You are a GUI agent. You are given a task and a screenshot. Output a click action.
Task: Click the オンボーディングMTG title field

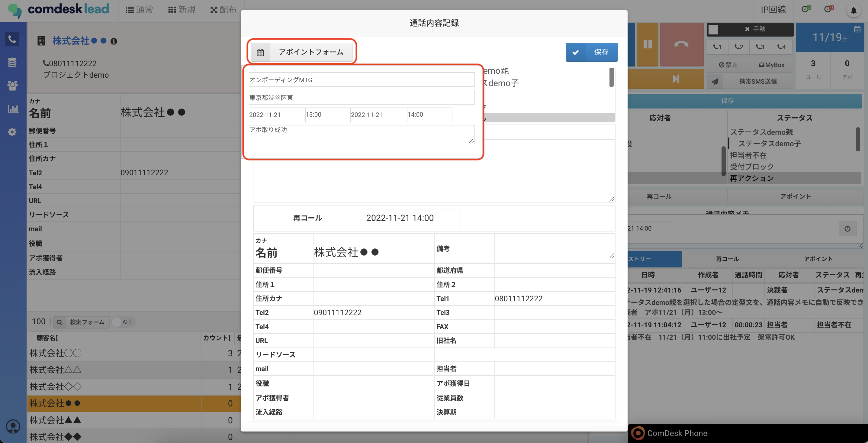click(x=362, y=80)
